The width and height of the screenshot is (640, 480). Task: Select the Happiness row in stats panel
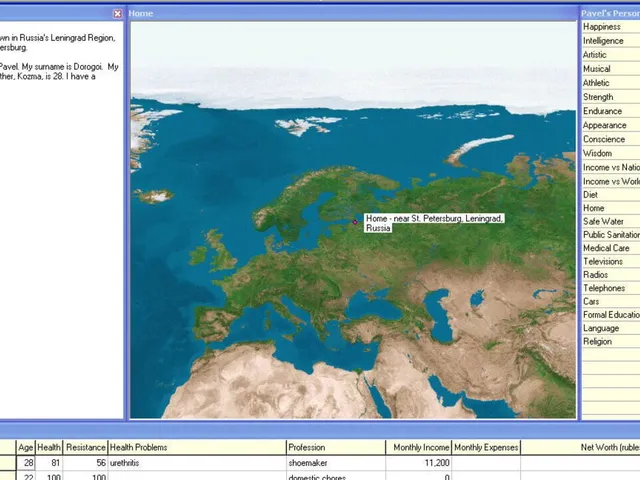(x=611, y=27)
